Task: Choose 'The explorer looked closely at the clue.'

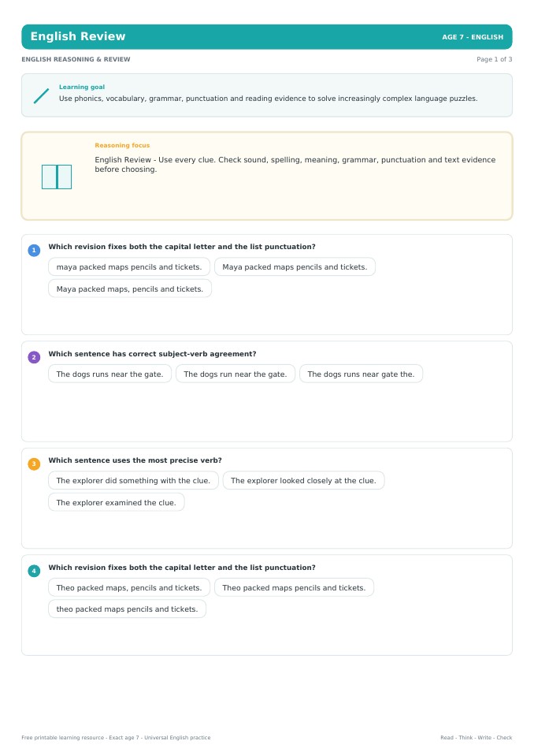Action: 303,480
